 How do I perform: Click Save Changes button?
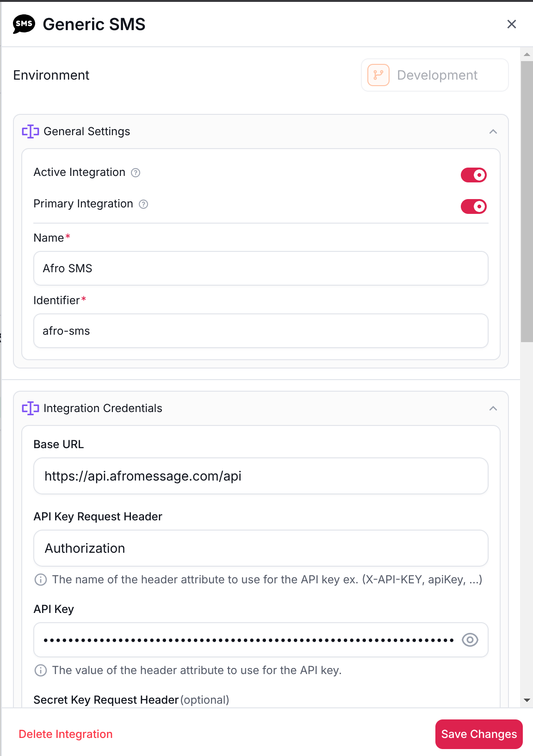[478, 734]
